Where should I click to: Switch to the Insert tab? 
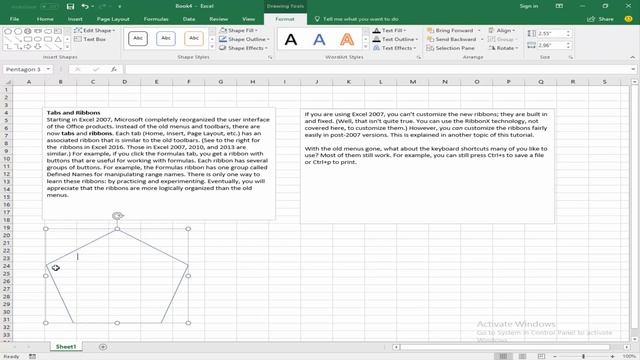coord(75,19)
